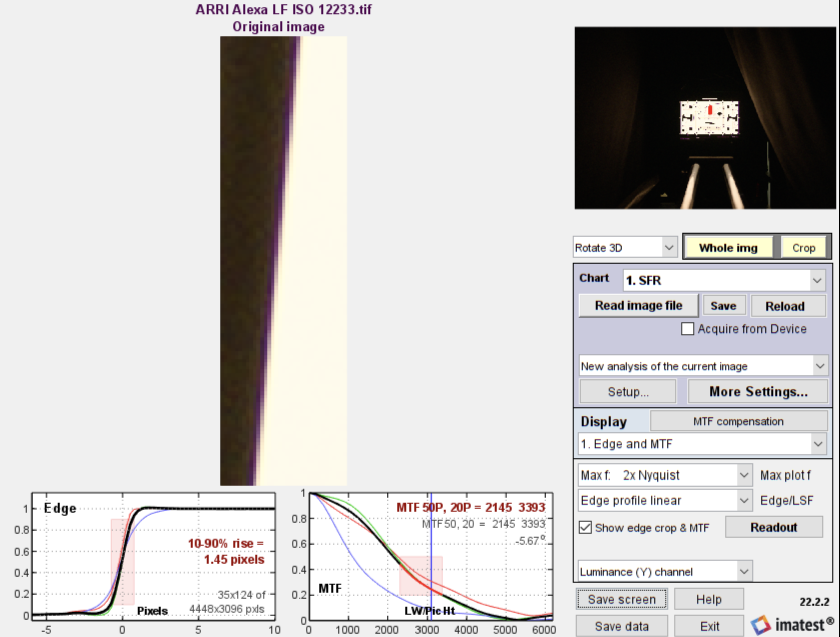Viewport: 840px width, 637px height.
Task: Toggle Show edge crop & MTF off
Action: [x=585, y=527]
